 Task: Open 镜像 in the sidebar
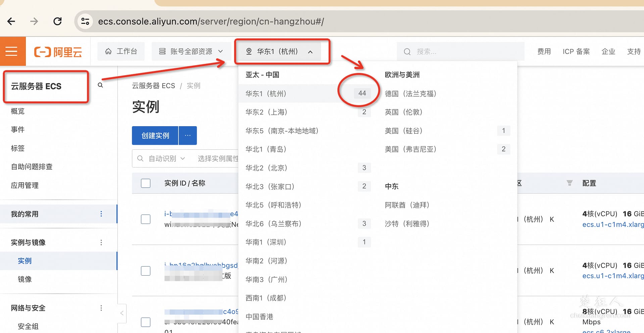pyautogui.click(x=25, y=279)
